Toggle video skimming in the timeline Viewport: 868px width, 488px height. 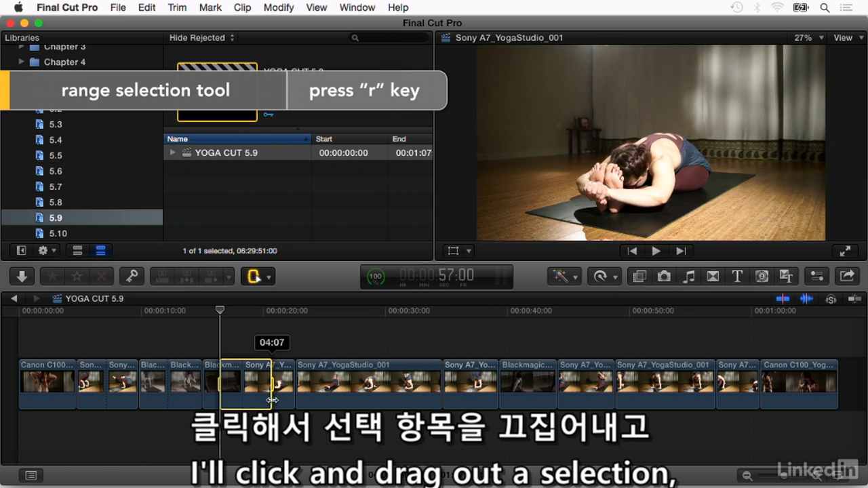point(783,298)
